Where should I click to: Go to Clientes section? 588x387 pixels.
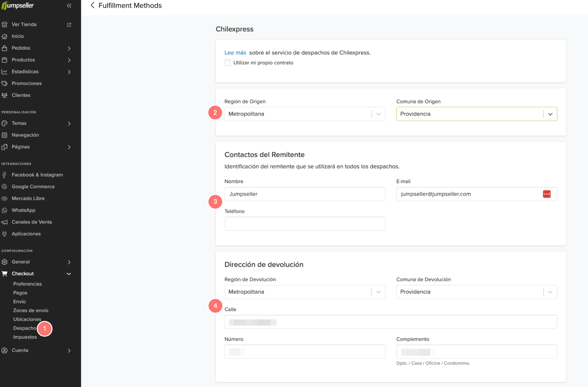click(21, 95)
